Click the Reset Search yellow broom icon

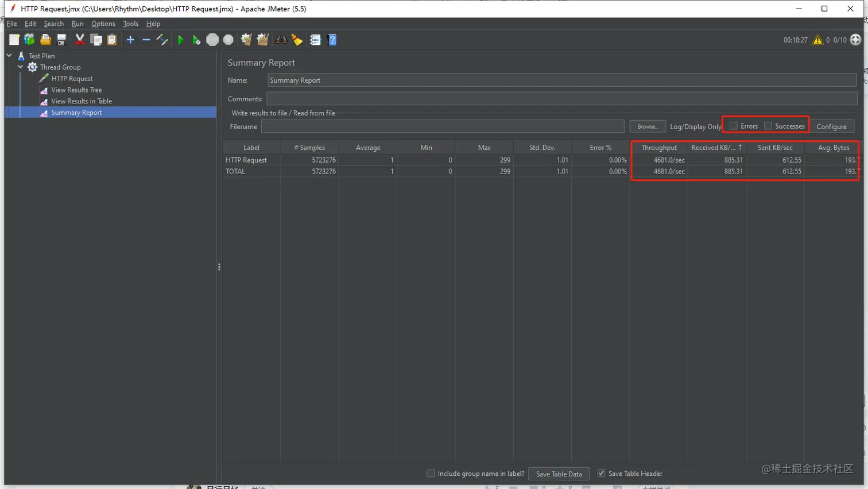click(x=297, y=40)
